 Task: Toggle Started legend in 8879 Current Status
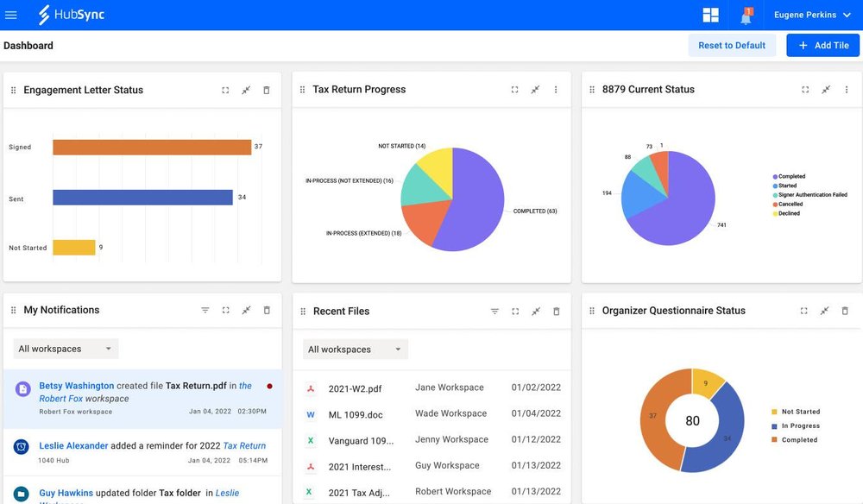pos(784,186)
